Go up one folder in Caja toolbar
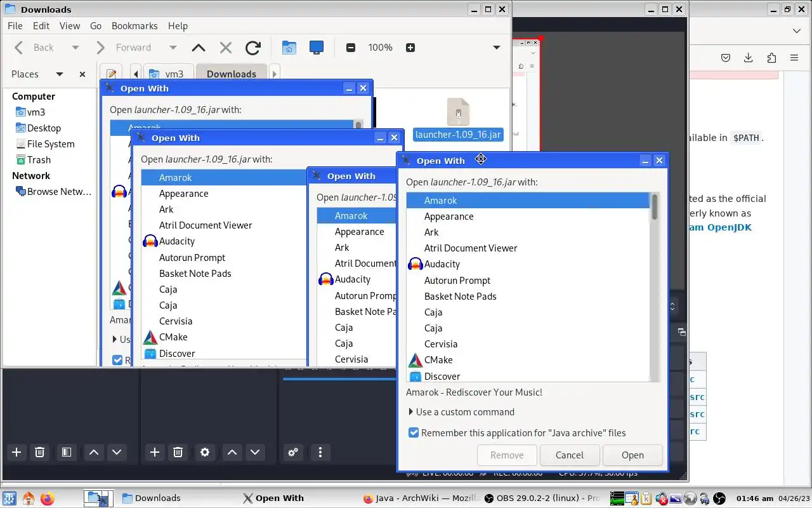 [199, 48]
